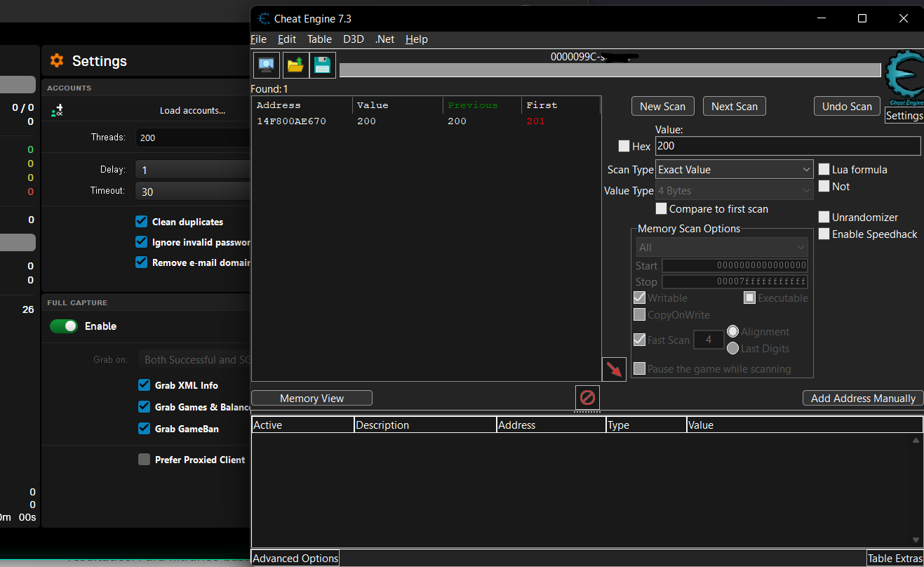Uncheck Clean duplicates in Settings
This screenshot has width=924, height=567.
coord(142,222)
